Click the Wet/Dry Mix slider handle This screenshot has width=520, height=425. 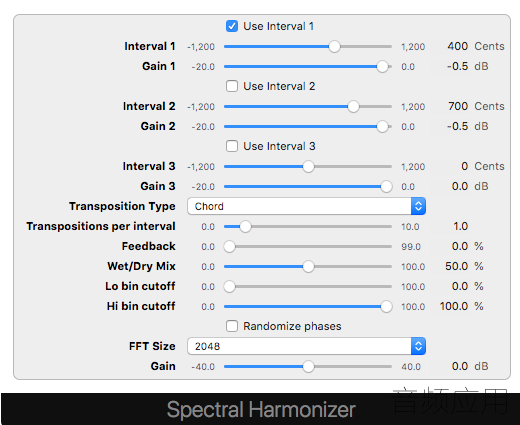click(x=308, y=267)
